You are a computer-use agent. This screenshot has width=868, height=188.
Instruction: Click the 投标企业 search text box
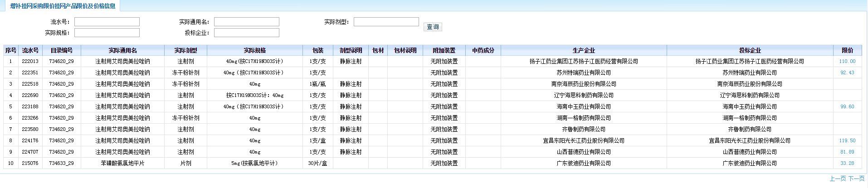pos(247,33)
